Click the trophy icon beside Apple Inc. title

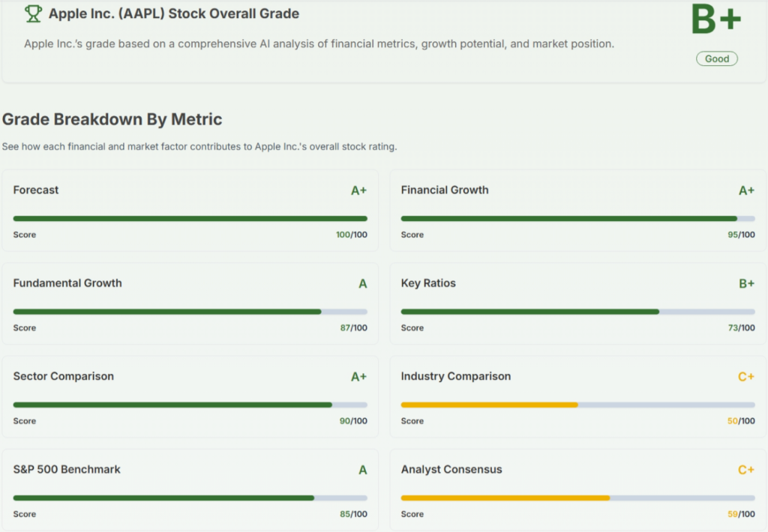point(33,13)
